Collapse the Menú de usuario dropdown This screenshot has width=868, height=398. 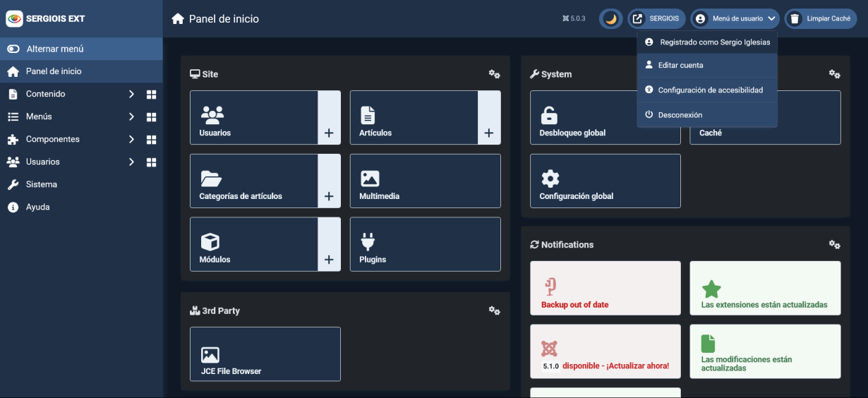point(735,19)
